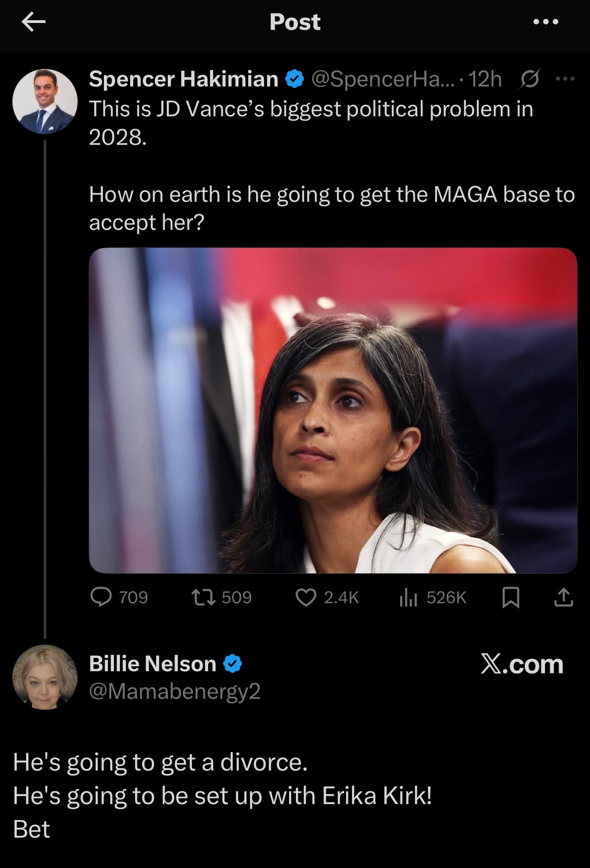Expand the tweet's more options ellipsis
This screenshot has width=590, height=868.
[565, 79]
